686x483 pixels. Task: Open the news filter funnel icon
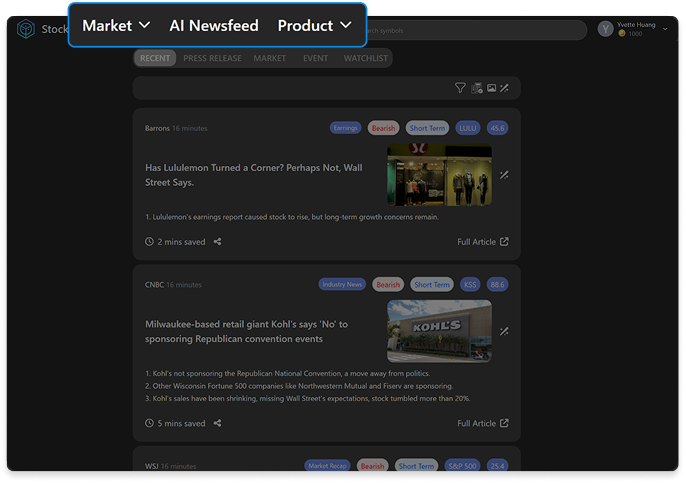click(x=460, y=88)
